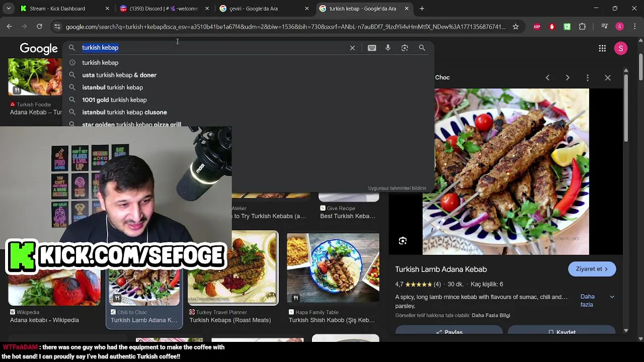Click Turkish Foodie Adana Kebab thumbnail
644x362 pixels.
click(x=35, y=77)
